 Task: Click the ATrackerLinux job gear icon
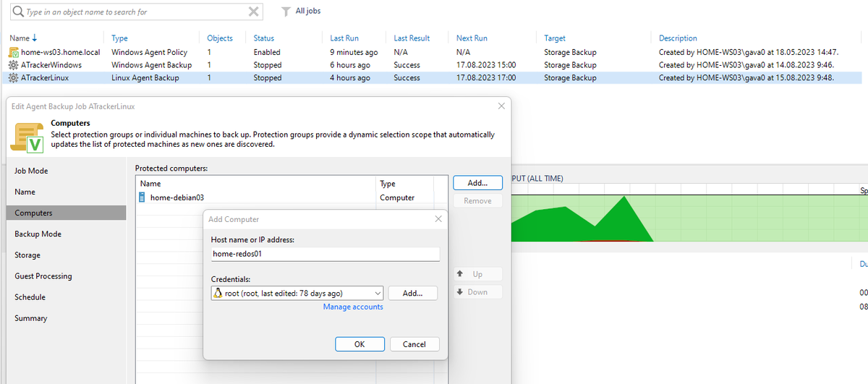(14, 78)
